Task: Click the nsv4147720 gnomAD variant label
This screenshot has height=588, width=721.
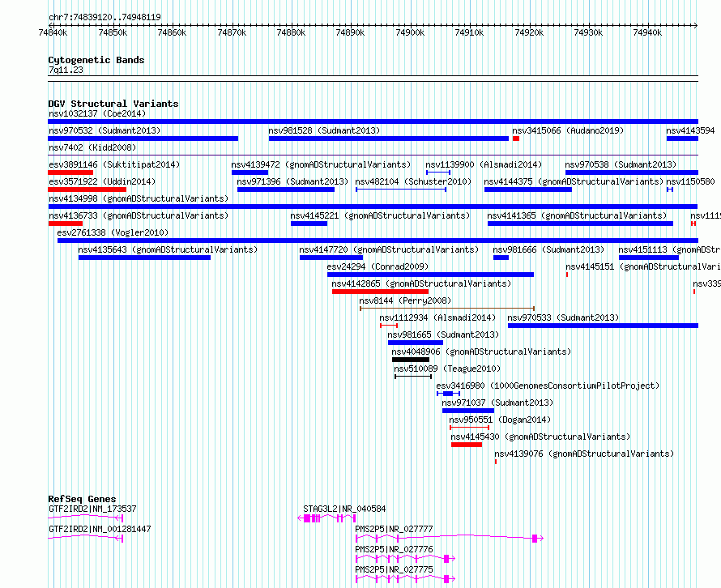Action: (389, 249)
